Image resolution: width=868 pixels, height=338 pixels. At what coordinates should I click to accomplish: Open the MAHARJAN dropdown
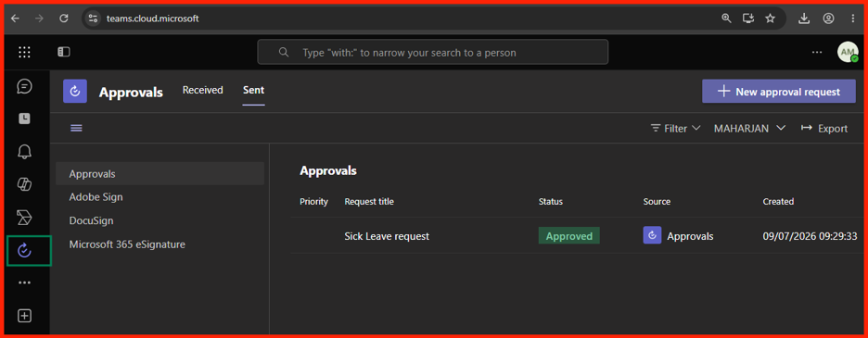[x=749, y=129]
